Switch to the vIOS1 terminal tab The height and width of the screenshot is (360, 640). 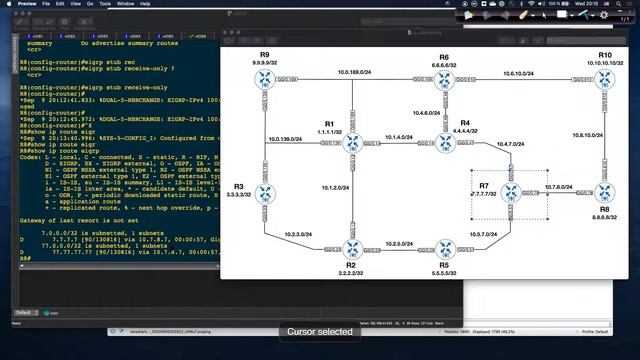[x=36, y=36]
